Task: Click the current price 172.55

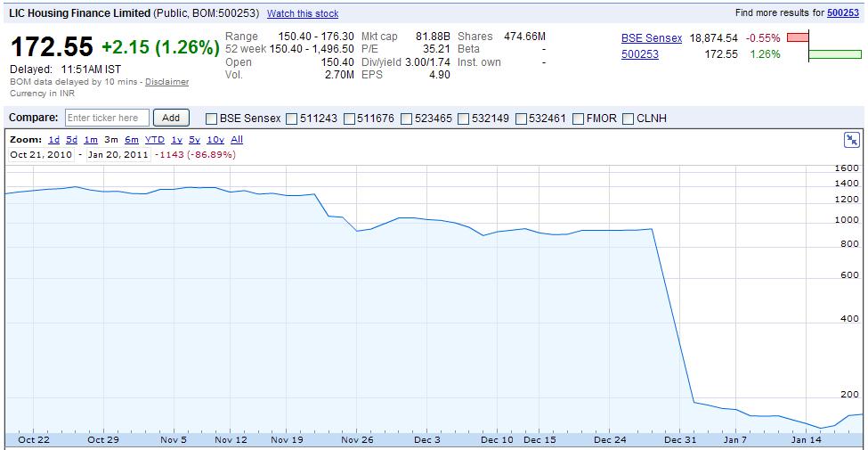Action: click(52, 47)
